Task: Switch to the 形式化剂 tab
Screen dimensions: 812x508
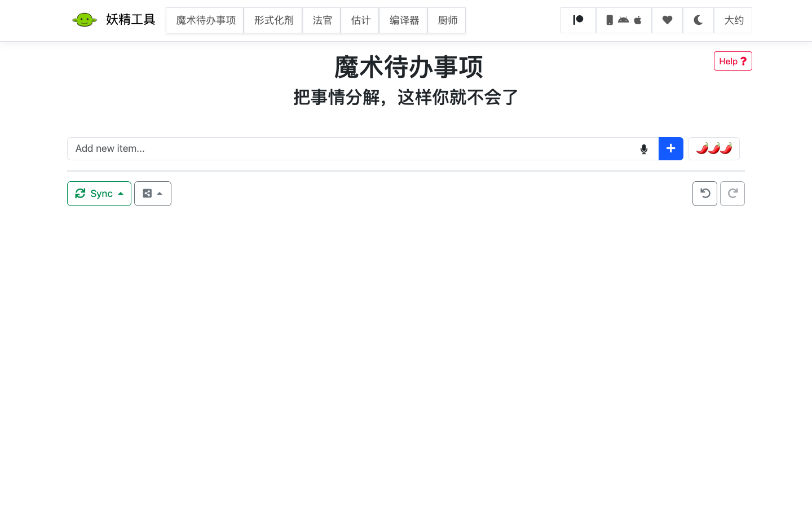Action: pos(273,20)
